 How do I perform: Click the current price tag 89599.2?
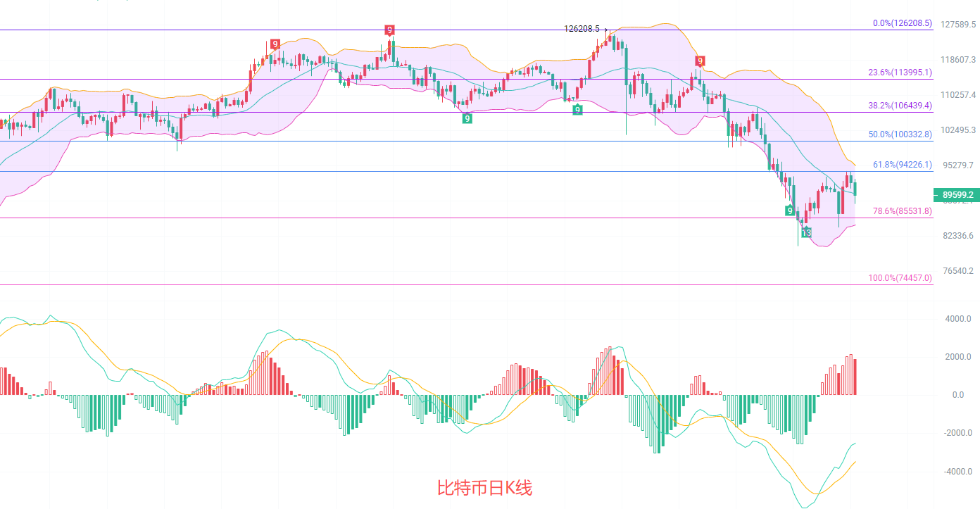(x=957, y=194)
